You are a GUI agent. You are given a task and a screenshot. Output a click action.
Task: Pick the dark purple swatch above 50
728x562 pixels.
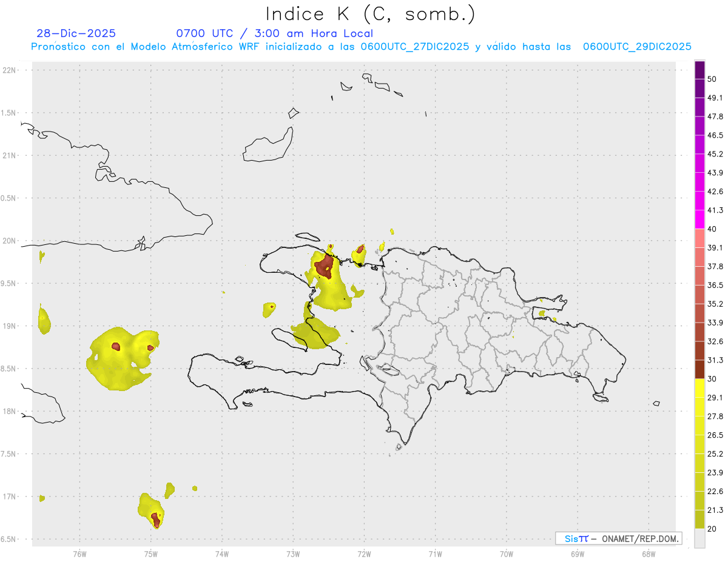[700, 70]
